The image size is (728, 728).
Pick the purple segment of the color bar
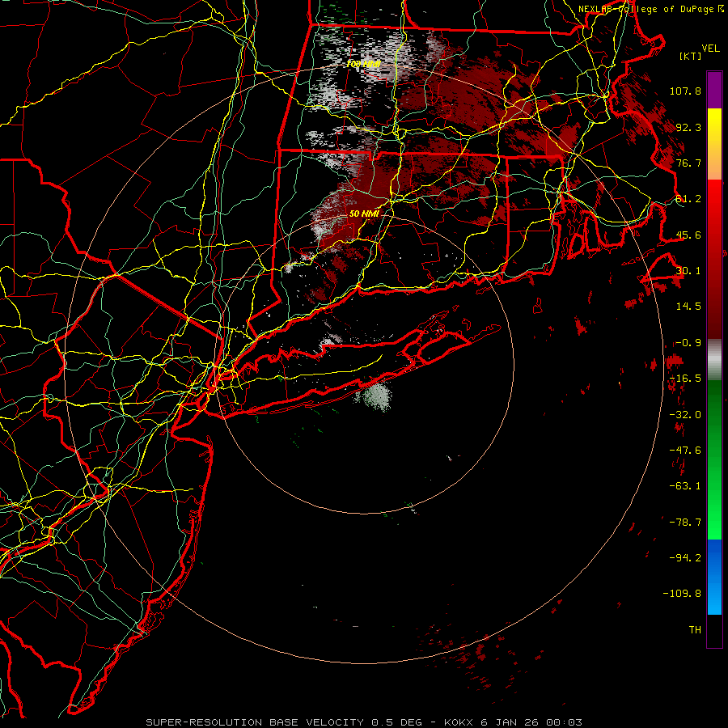point(714,90)
